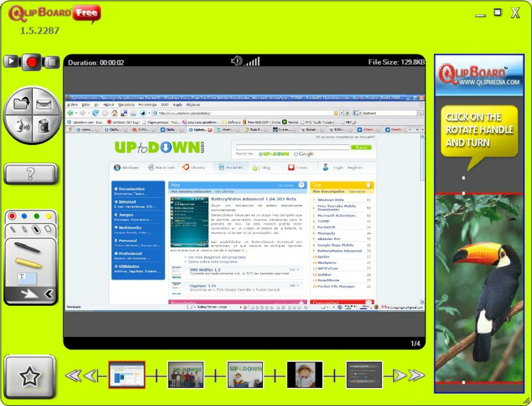Click SMS Notifier 1.3 entry
This screenshot has width=532, height=406.
point(205,269)
